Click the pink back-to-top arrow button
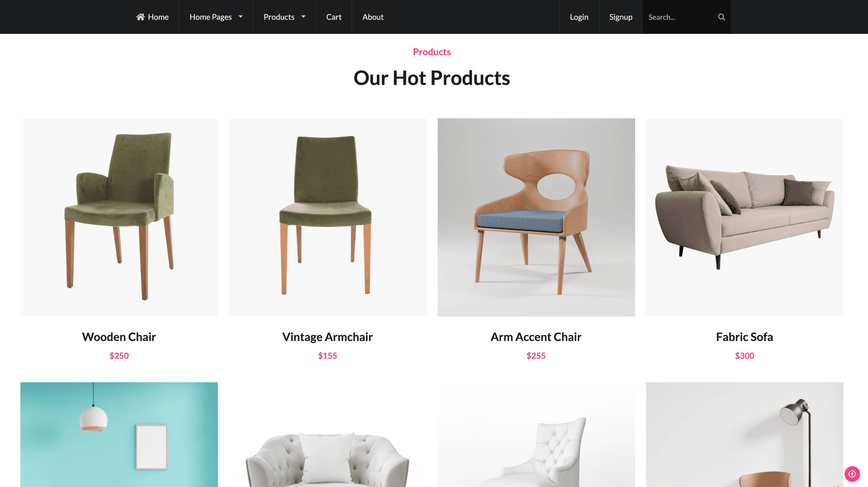This screenshot has width=868, height=487. point(852,474)
